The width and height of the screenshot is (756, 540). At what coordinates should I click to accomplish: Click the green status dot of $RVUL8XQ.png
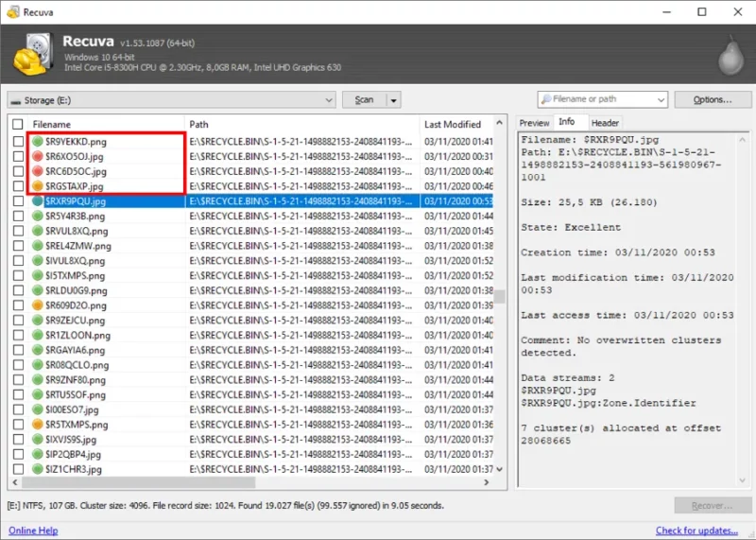coord(38,231)
